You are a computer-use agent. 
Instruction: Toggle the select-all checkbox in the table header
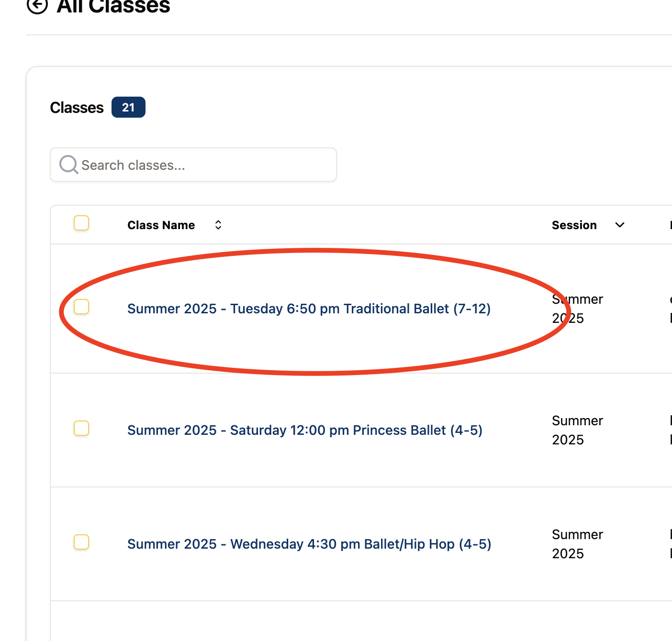click(x=81, y=223)
